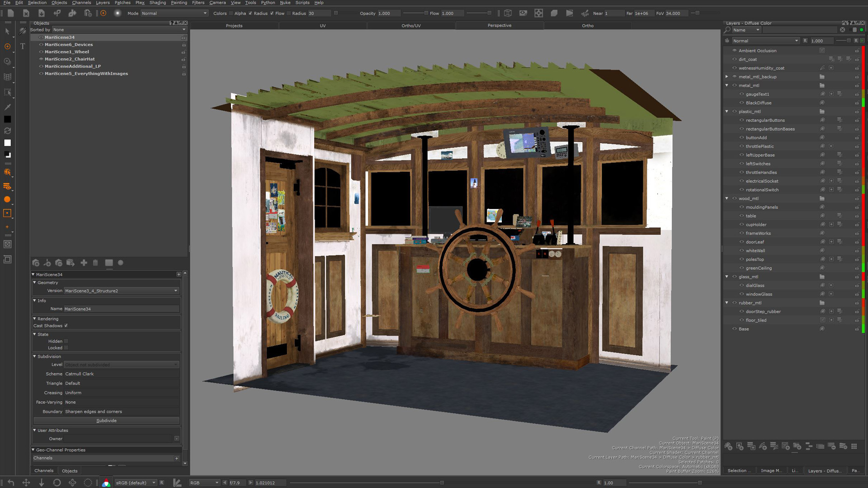Click the color picker eyedropper tool
The width and height of the screenshot is (868, 488).
(7, 107)
